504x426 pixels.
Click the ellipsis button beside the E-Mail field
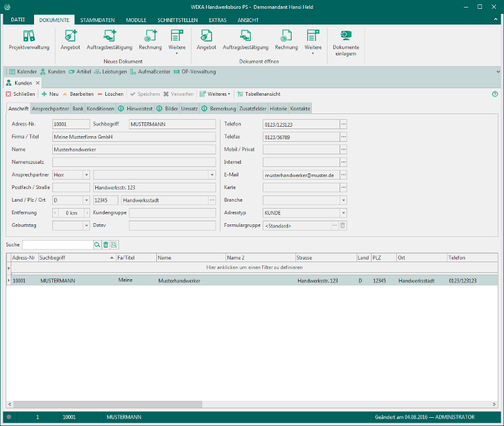(x=343, y=175)
